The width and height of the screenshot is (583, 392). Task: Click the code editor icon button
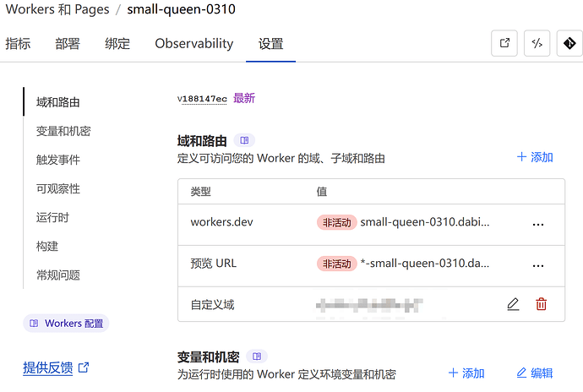[x=537, y=44]
